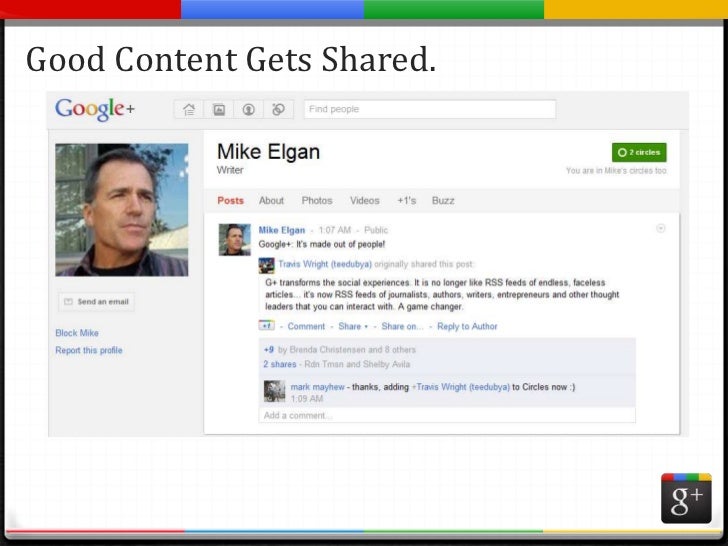
Task: Click the 1:07 AM post timestamp
Action: click(x=335, y=230)
